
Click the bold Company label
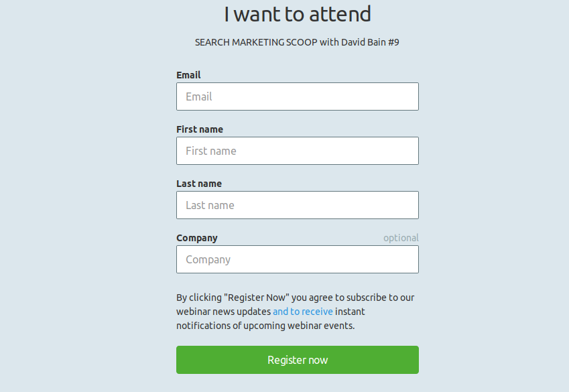click(197, 238)
